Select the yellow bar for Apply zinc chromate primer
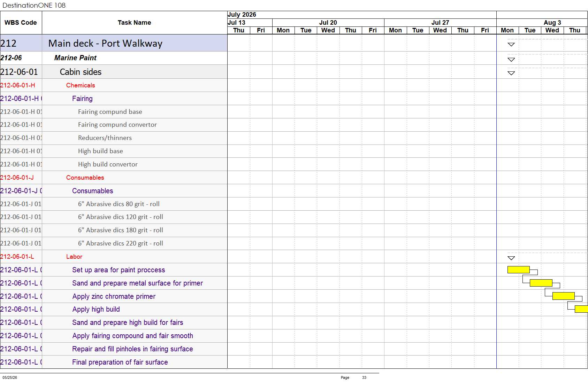Viewport: 588px width, 382px height. (563, 296)
